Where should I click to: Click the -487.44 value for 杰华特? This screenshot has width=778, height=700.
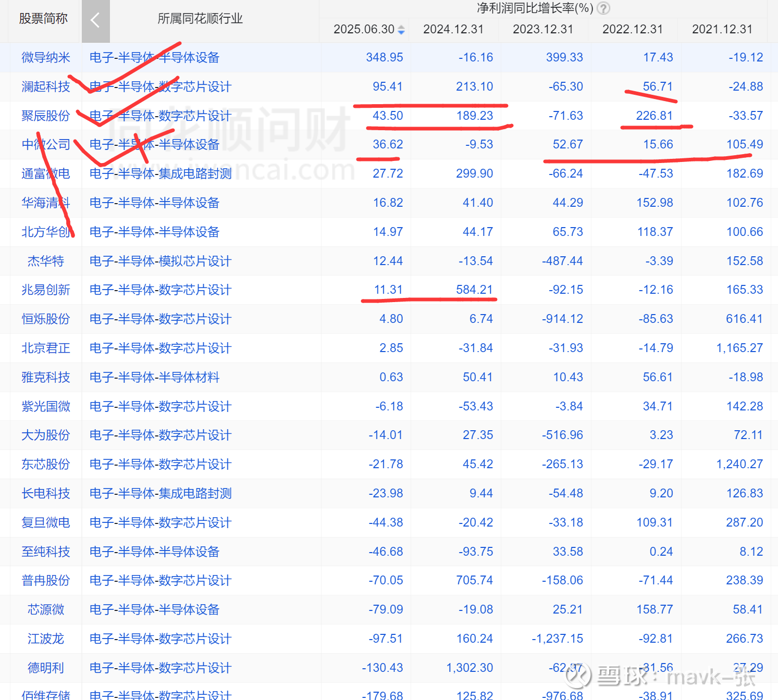pyautogui.click(x=563, y=261)
